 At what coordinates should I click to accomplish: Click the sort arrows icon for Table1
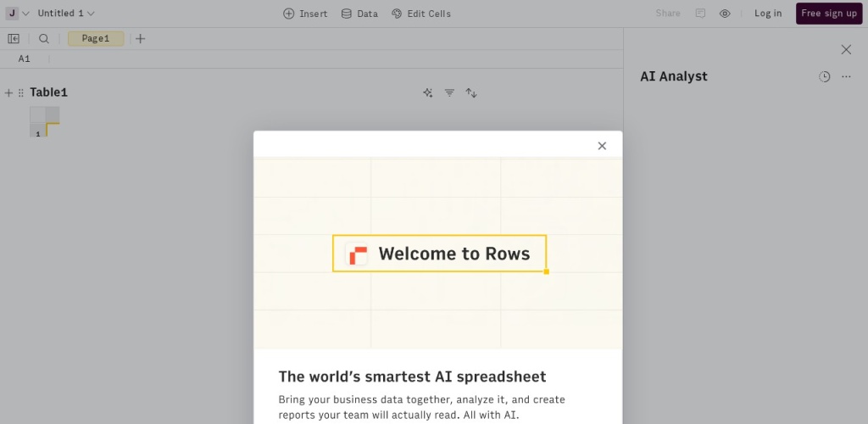click(471, 92)
